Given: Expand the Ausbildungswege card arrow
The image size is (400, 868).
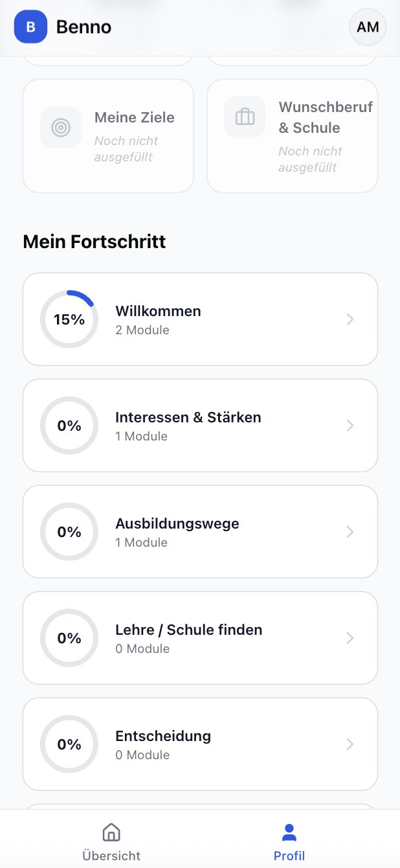Looking at the screenshot, I should (x=350, y=532).
